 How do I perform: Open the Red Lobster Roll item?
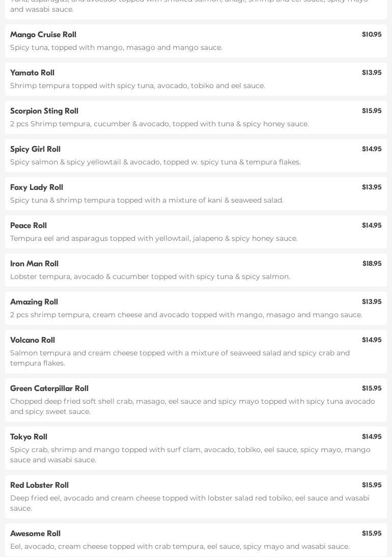(39, 485)
